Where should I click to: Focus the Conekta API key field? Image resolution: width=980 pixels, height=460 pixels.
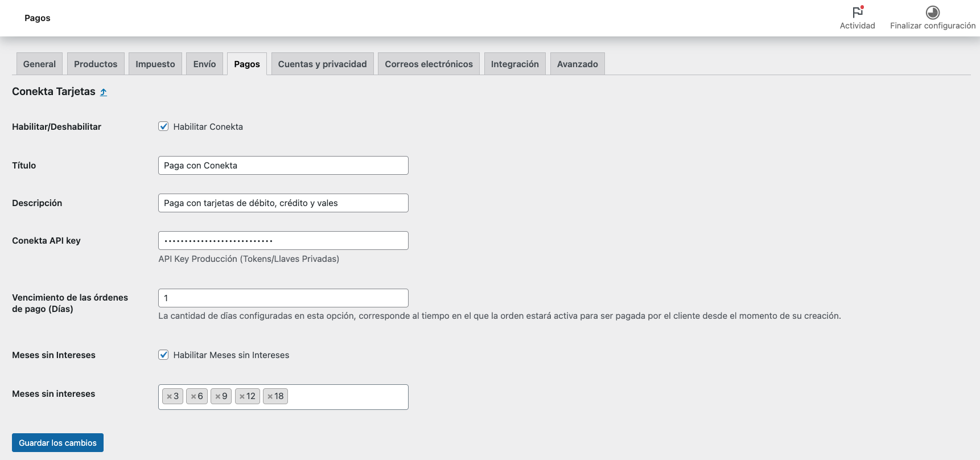(283, 241)
